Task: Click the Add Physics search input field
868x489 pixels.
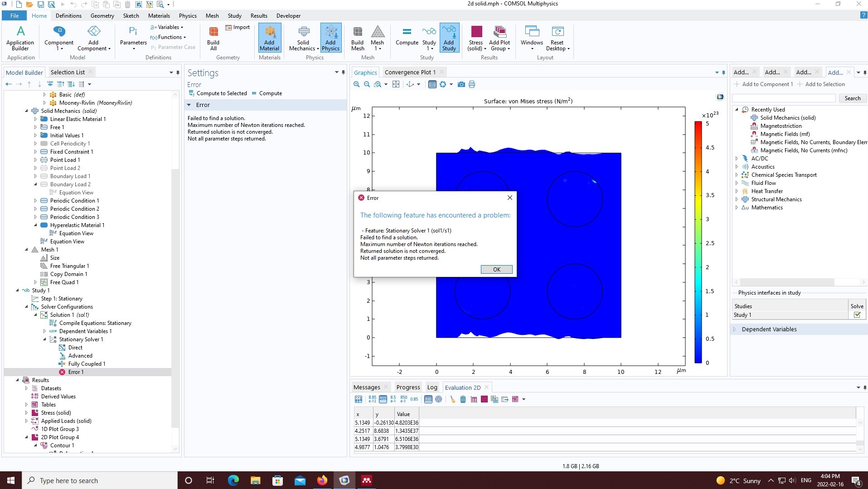Action: pos(783,98)
